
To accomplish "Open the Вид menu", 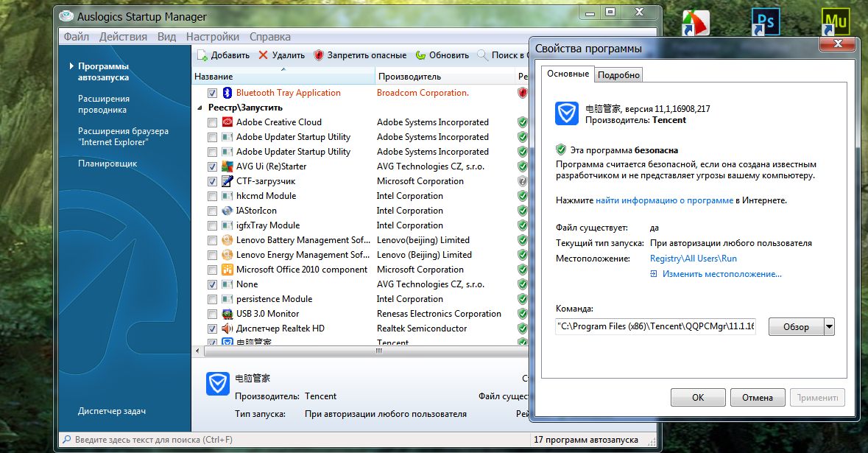I will tap(166, 37).
